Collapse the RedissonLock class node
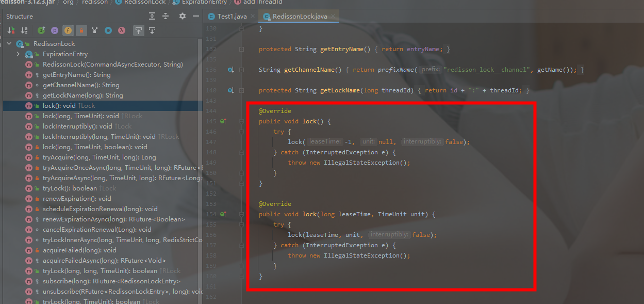 point(9,44)
